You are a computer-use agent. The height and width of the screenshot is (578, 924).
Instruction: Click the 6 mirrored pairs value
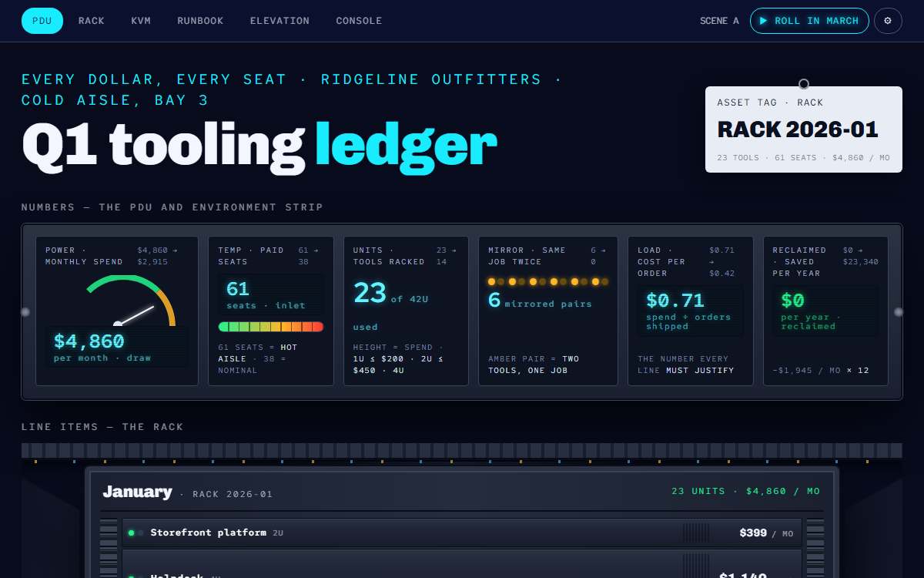pos(541,301)
